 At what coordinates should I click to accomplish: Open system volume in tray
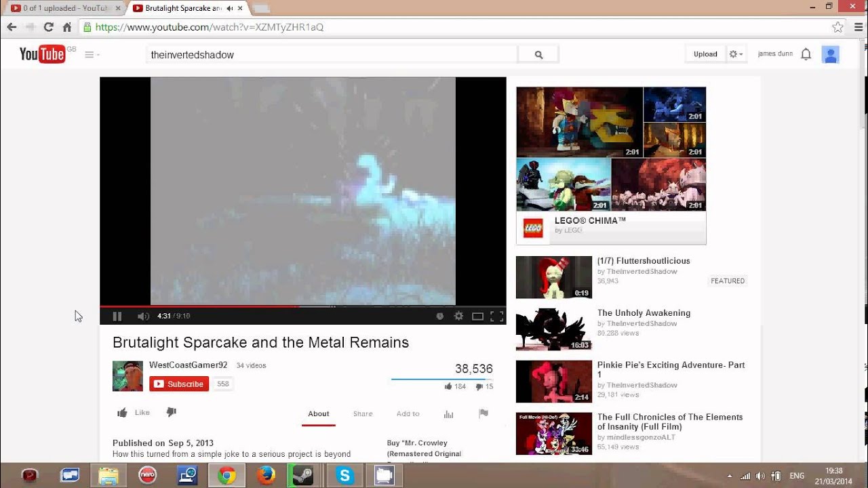(x=760, y=476)
